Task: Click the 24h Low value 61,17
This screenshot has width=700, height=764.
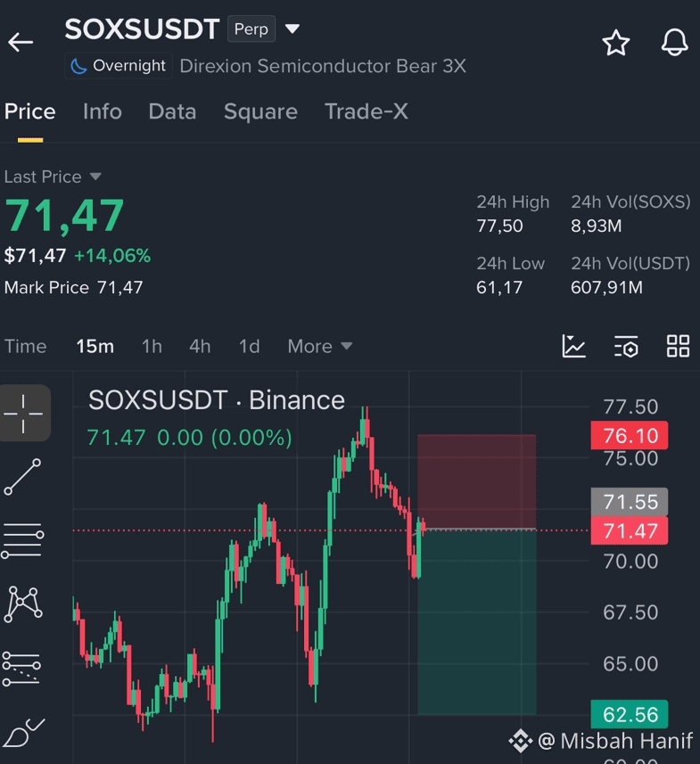Action: click(x=499, y=287)
